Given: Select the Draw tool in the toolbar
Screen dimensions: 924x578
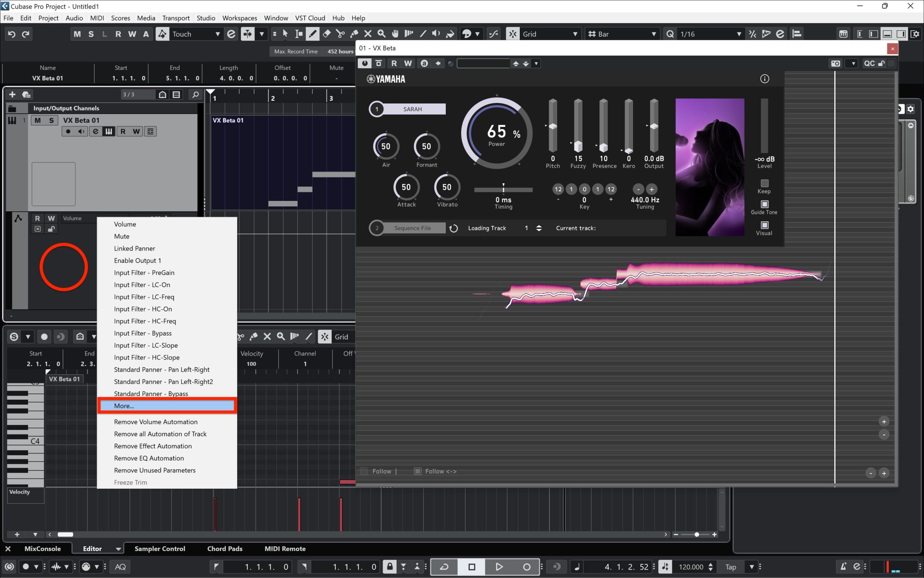Looking at the screenshot, I should pyautogui.click(x=312, y=33).
